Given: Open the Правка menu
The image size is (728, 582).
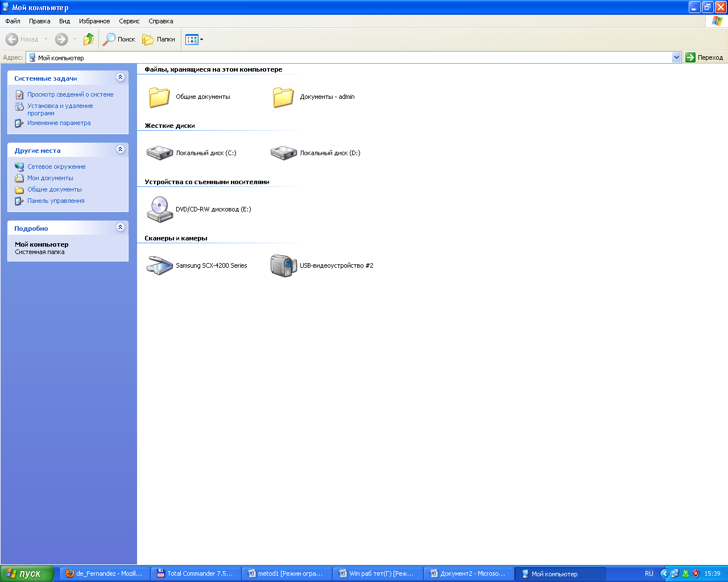Looking at the screenshot, I should 40,21.
